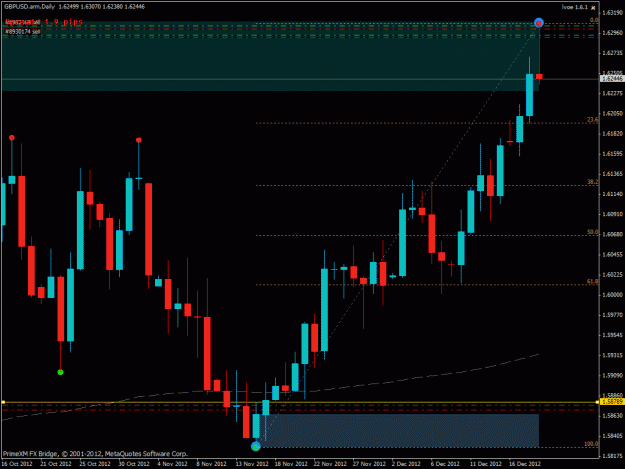Click the 8 Nov 2012 date label

tap(211, 464)
